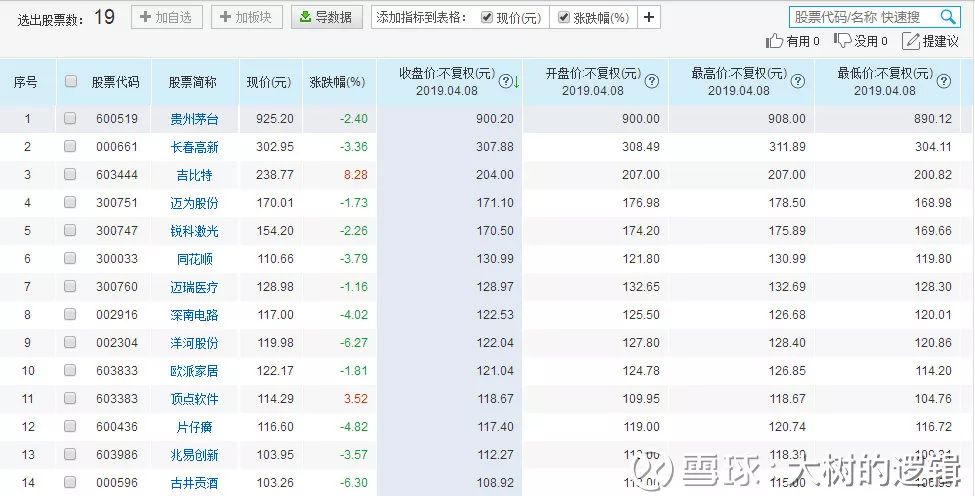Click the 加板块 button

(x=247, y=17)
